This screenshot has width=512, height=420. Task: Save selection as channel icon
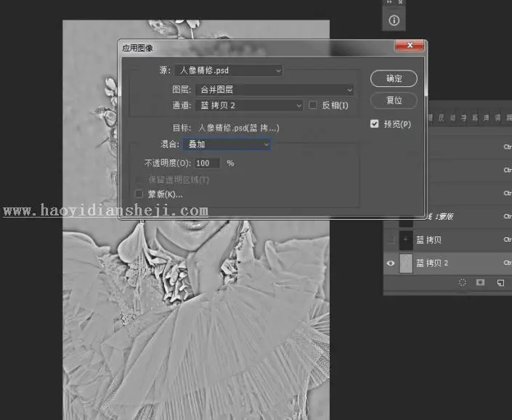(x=480, y=282)
